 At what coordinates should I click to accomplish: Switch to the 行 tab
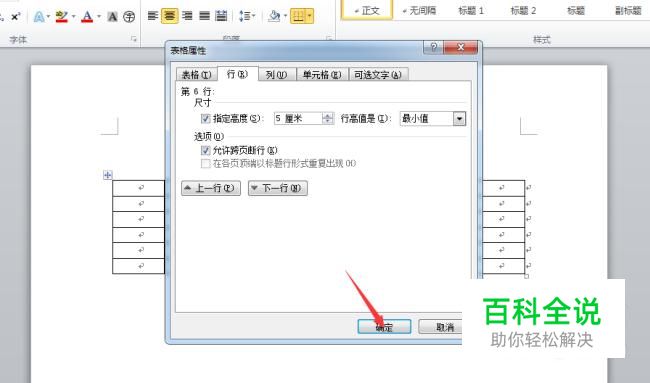coord(238,74)
